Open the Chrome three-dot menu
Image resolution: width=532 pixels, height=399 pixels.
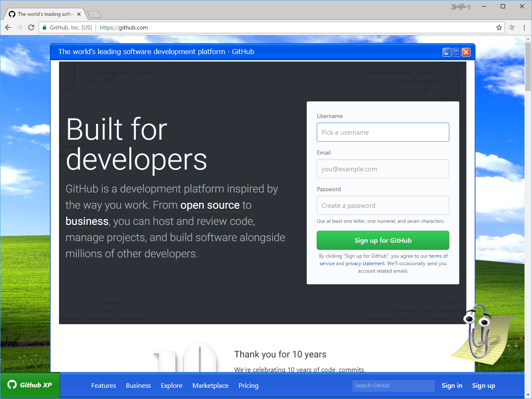coord(524,27)
